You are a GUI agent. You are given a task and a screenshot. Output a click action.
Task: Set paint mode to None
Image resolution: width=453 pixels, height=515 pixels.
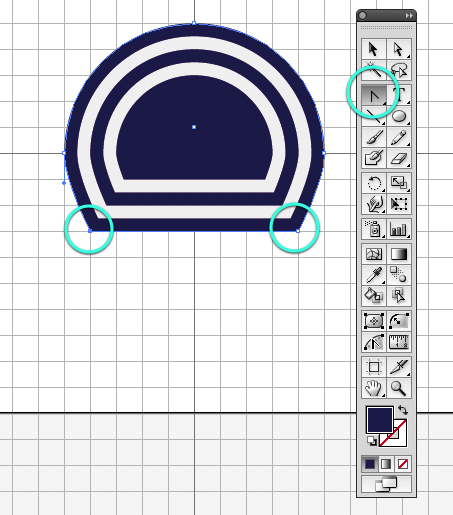403,464
